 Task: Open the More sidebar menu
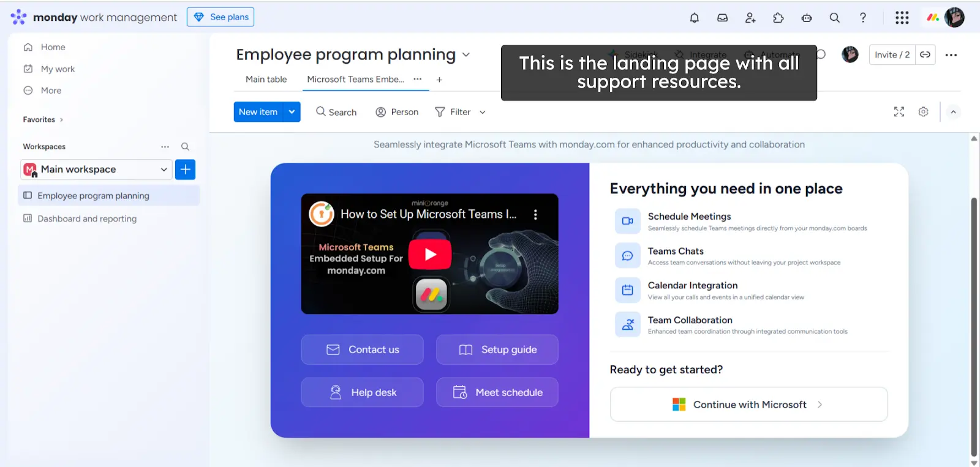click(43, 91)
